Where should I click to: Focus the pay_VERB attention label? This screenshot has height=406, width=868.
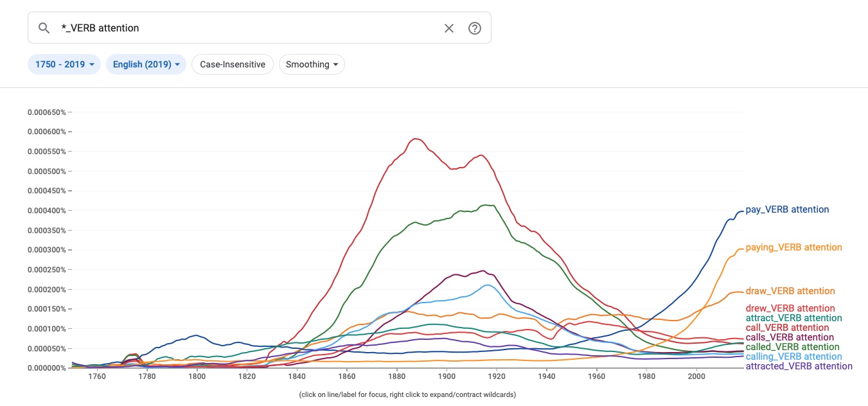[786, 209]
